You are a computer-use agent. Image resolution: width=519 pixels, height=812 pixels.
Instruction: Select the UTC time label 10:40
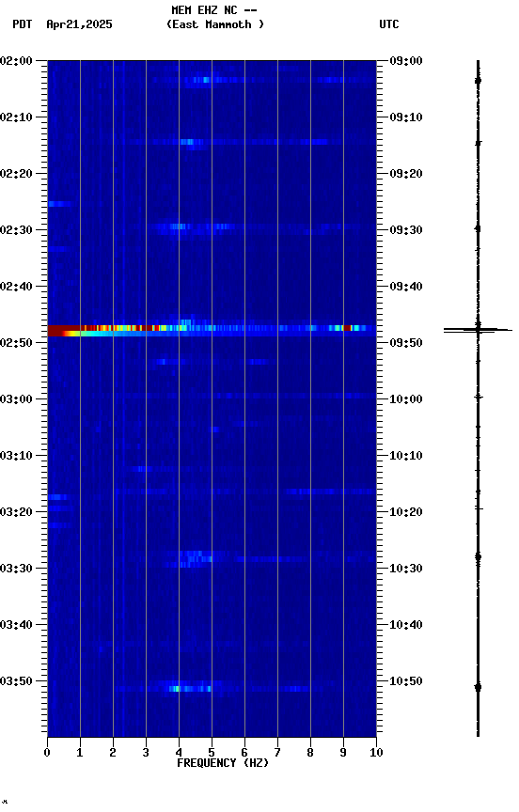pos(406,625)
